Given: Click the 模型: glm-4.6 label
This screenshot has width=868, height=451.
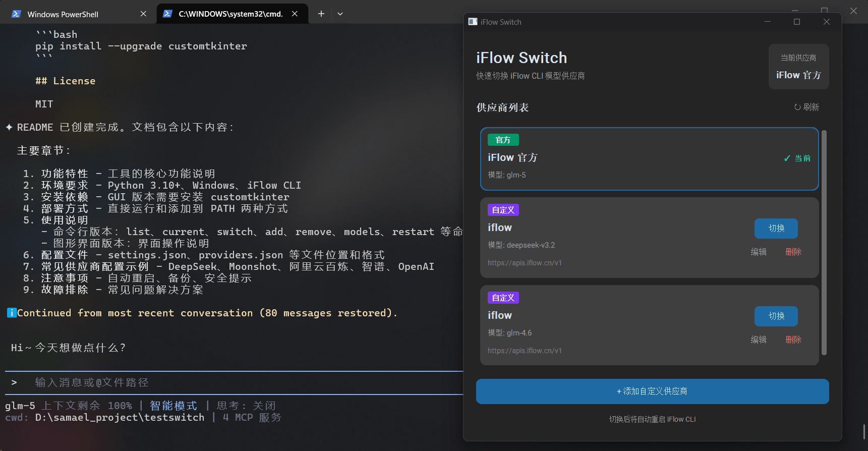Looking at the screenshot, I should click(x=509, y=333).
